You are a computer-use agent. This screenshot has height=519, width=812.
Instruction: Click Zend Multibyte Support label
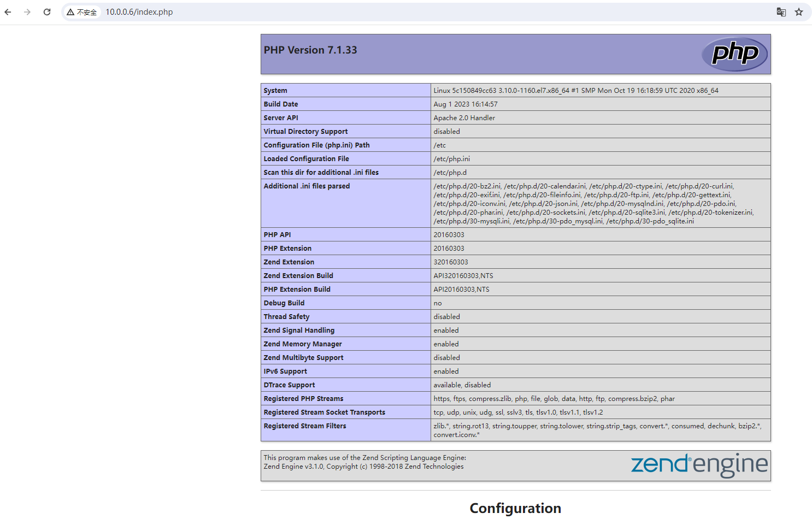[x=303, y=358]
